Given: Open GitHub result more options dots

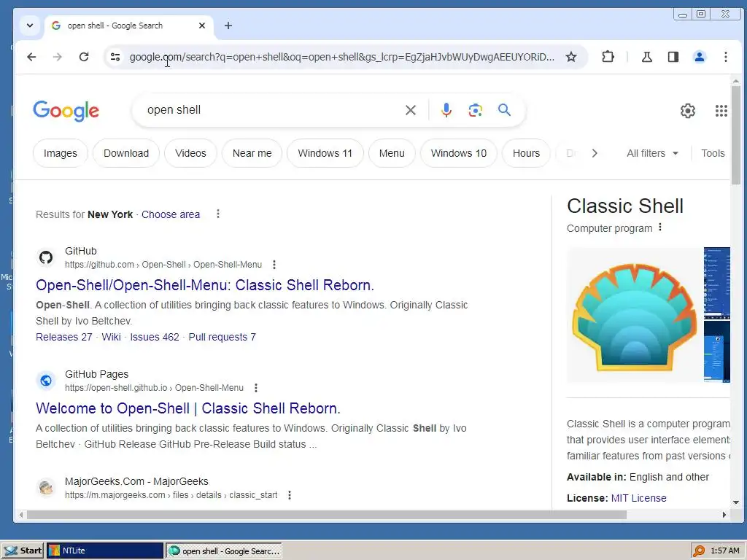Looking at the screenshot, I should 274,264.
